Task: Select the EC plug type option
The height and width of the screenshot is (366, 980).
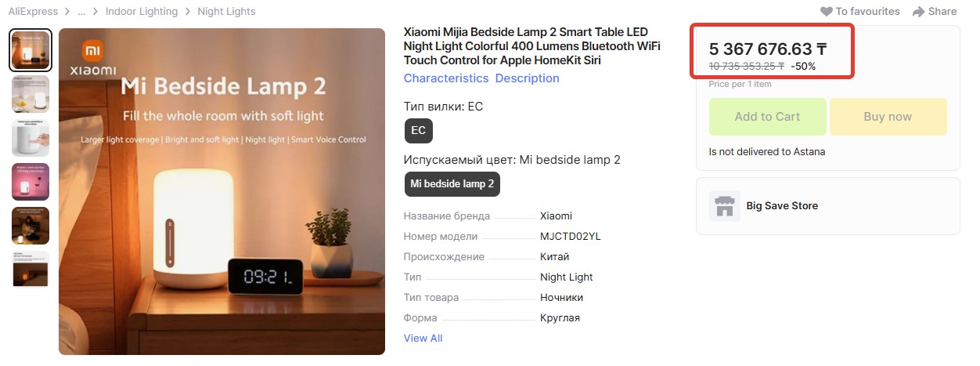Action: pyautogui.click(x=419, y=130)
